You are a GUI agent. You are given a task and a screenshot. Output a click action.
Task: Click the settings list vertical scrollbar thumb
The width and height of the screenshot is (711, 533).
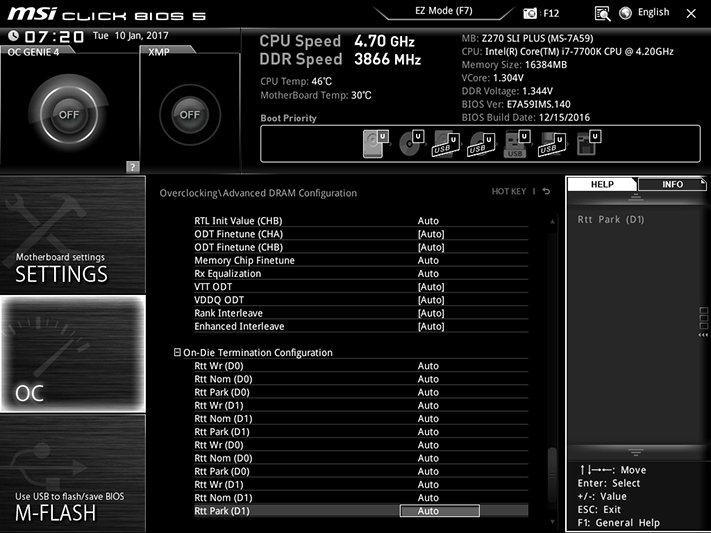tap(552, 475)
